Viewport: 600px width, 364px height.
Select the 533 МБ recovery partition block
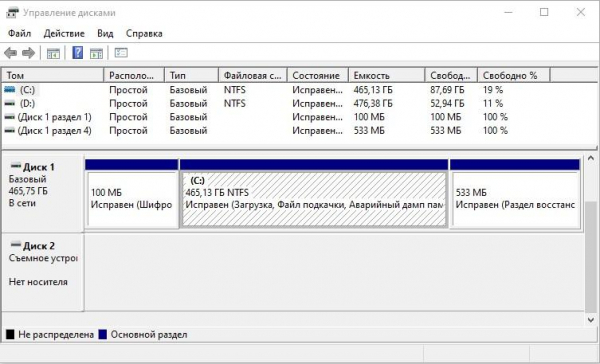515,199
